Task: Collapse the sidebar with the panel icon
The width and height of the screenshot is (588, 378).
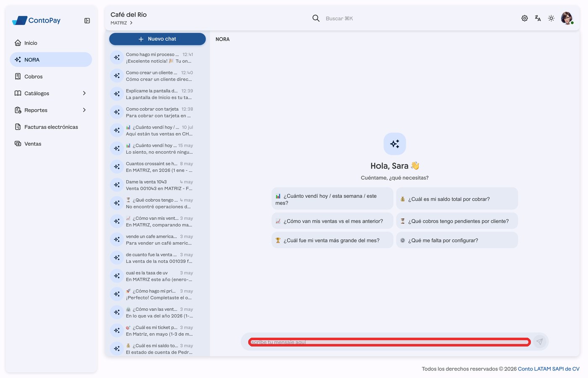Action: tap(87, 21)
